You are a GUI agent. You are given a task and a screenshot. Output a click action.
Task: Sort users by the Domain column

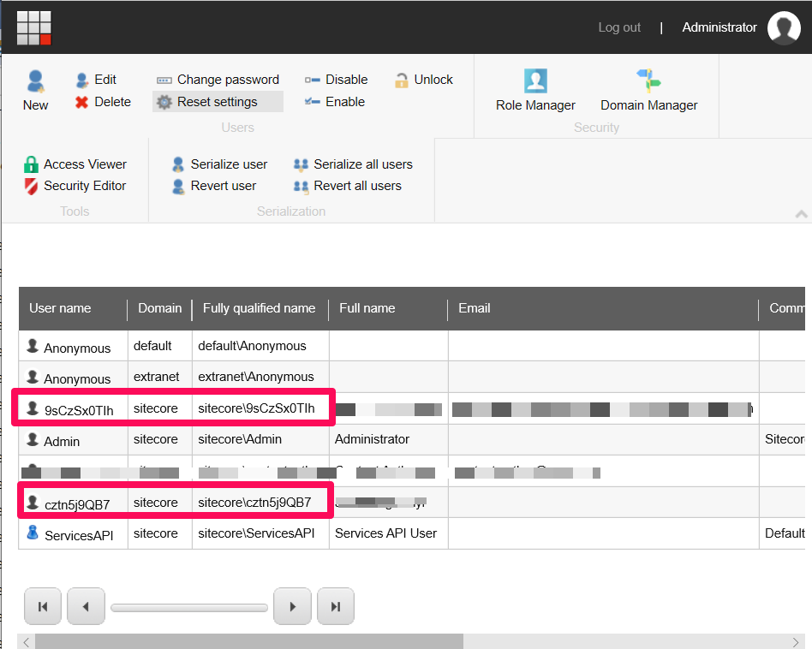tap(159, 308)
